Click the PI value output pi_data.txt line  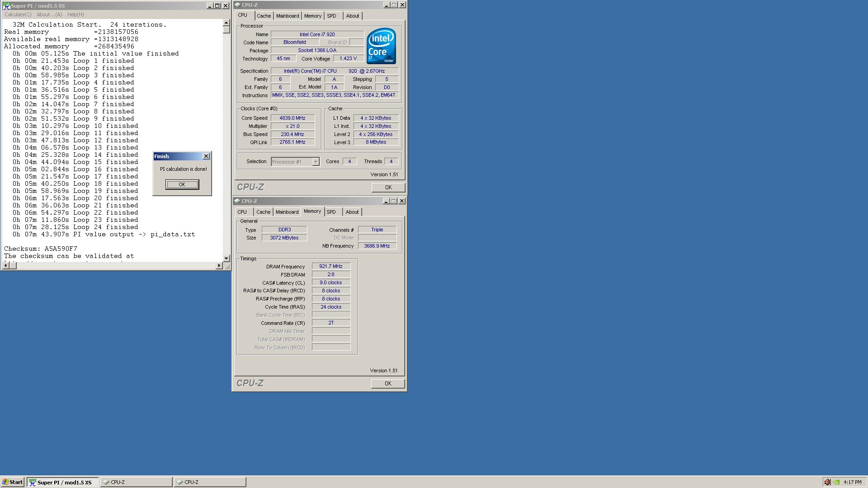click(104, 235)
